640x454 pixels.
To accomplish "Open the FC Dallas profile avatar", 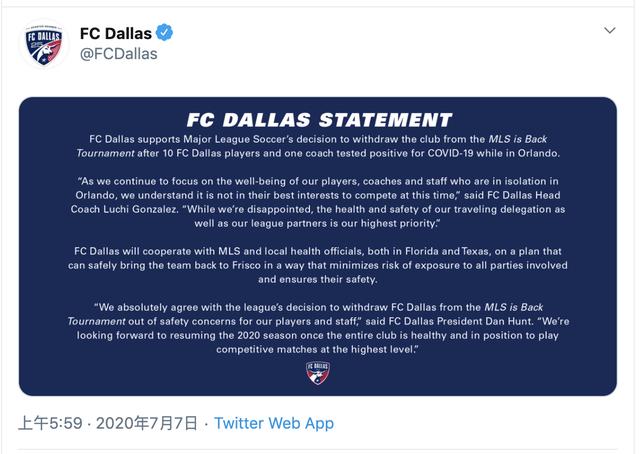I will tap(44, 44).
